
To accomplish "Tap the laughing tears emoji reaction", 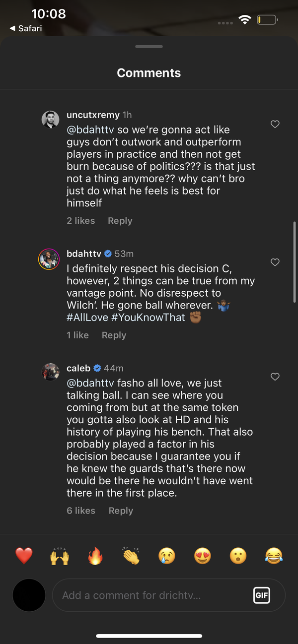I will pos(274,556).
